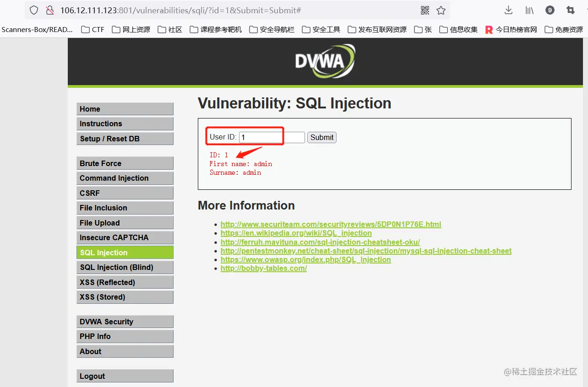Image resolution: width=588 pixels, height=387 pixels.
Task: Open Instructions in the sidebar
Action: [125, 124]
